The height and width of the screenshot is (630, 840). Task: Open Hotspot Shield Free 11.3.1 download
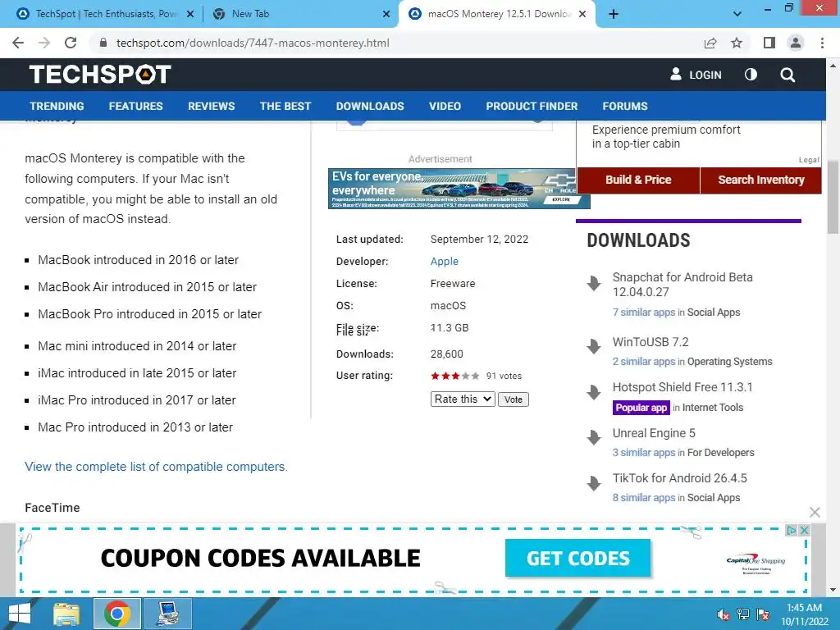(682, 387)
